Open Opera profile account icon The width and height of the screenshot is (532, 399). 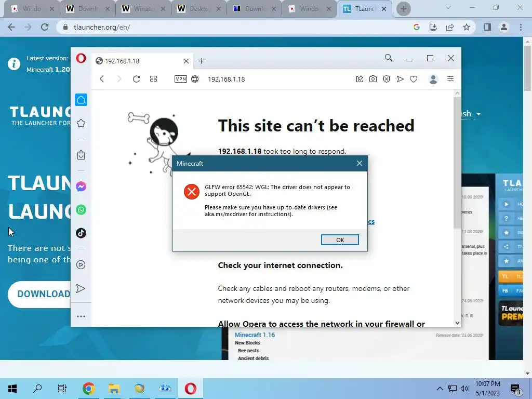[433, 79]
